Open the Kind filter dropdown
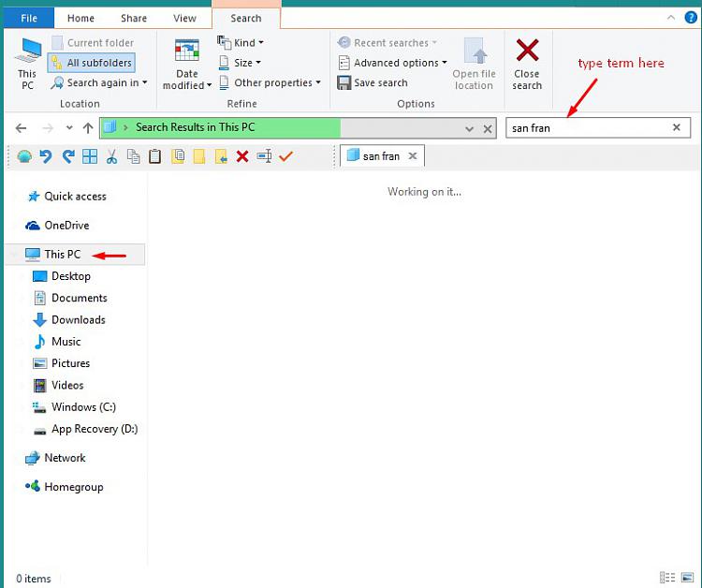This screenshot has height=588, width=702. click(x=241, y=43)
